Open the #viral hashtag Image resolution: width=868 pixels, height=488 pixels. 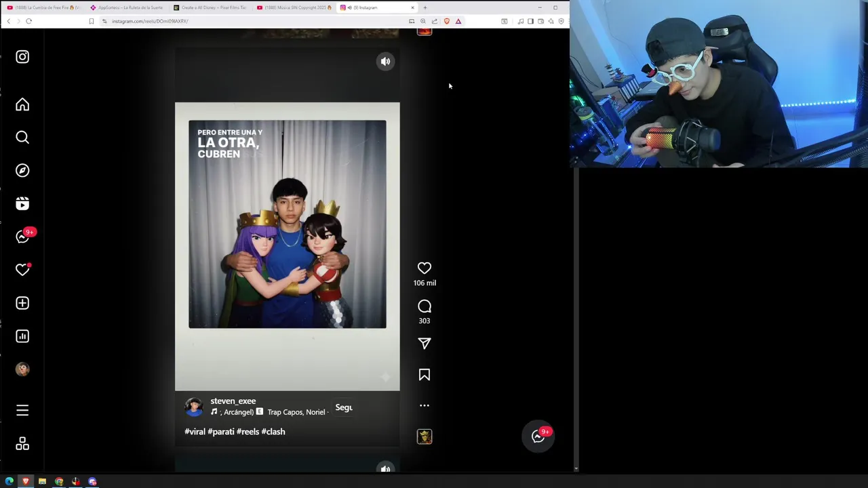click(x=195, y=432)
